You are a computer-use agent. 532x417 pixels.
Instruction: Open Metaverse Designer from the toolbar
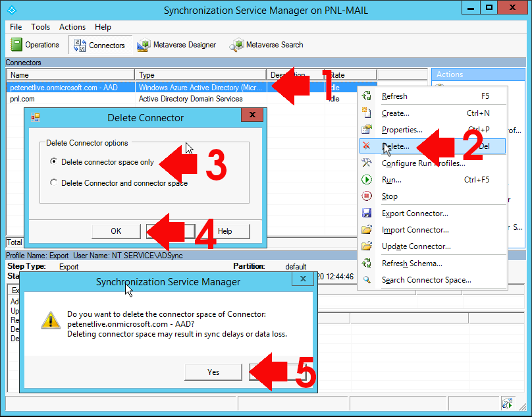[176, 45]
